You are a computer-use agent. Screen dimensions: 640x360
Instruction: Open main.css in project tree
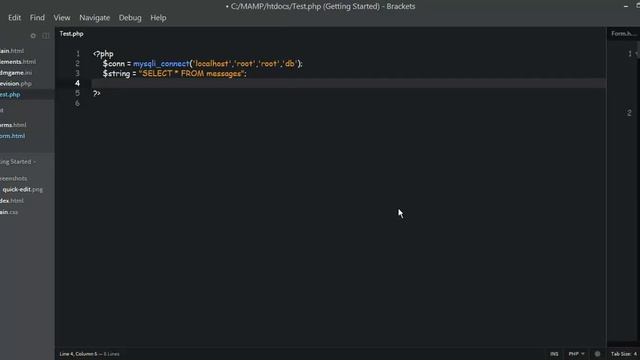click(9, 212)
